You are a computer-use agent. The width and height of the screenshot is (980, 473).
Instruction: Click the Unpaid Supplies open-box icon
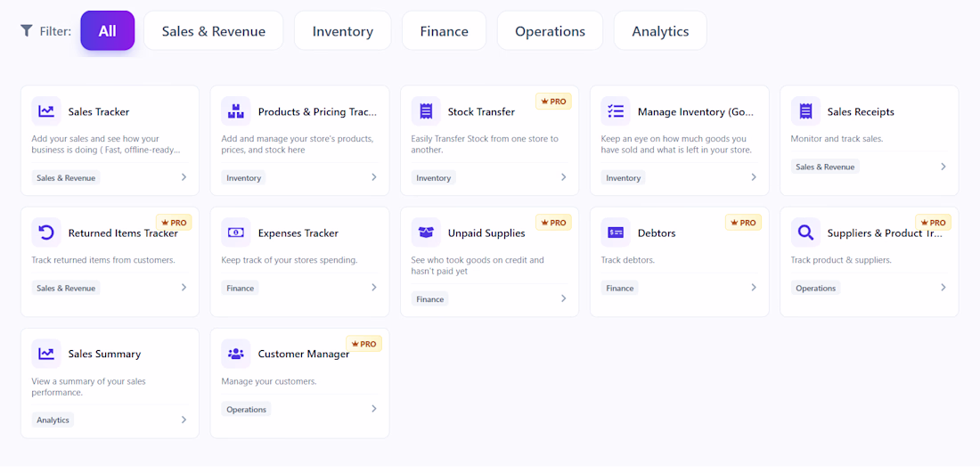tap(426, 232)
